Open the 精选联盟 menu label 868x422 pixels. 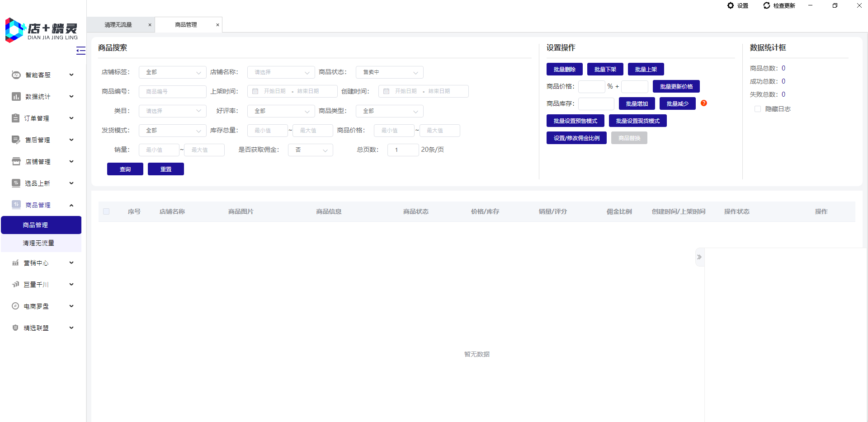coord(36,328)
